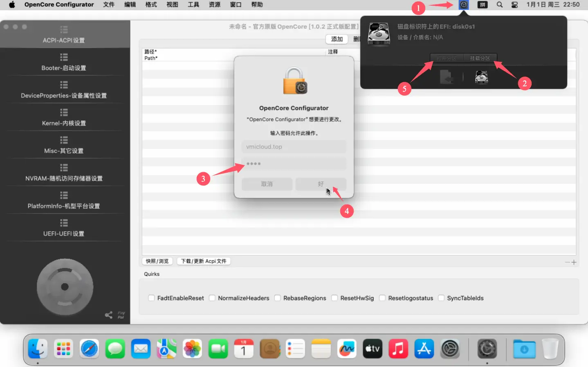Click the password field in the dialog

pyautogui.click(x=294, y=164)
